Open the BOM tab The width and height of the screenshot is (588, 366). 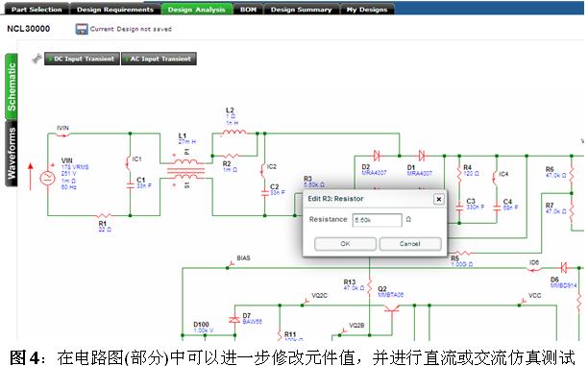[x=248, y=10]
